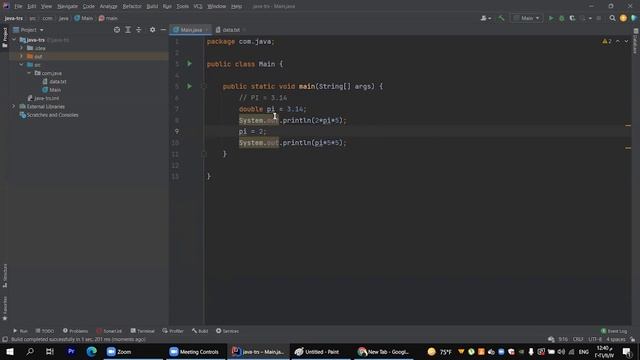
Task: Select java-trs.iml file in project tree
Action: click(x=43, y=98)
